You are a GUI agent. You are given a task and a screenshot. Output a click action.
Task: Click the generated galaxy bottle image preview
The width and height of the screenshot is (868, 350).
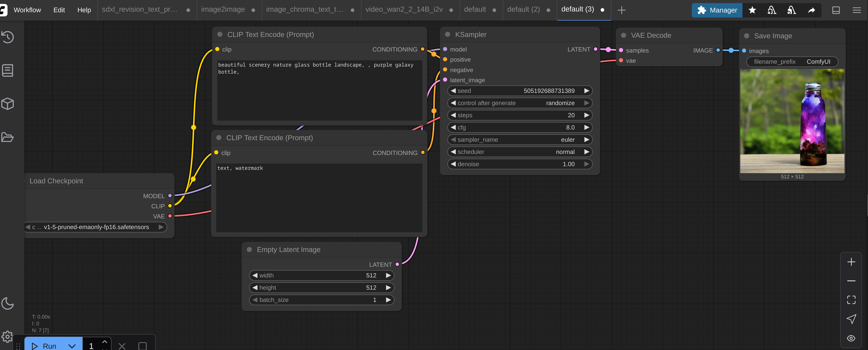coord(792,121)
